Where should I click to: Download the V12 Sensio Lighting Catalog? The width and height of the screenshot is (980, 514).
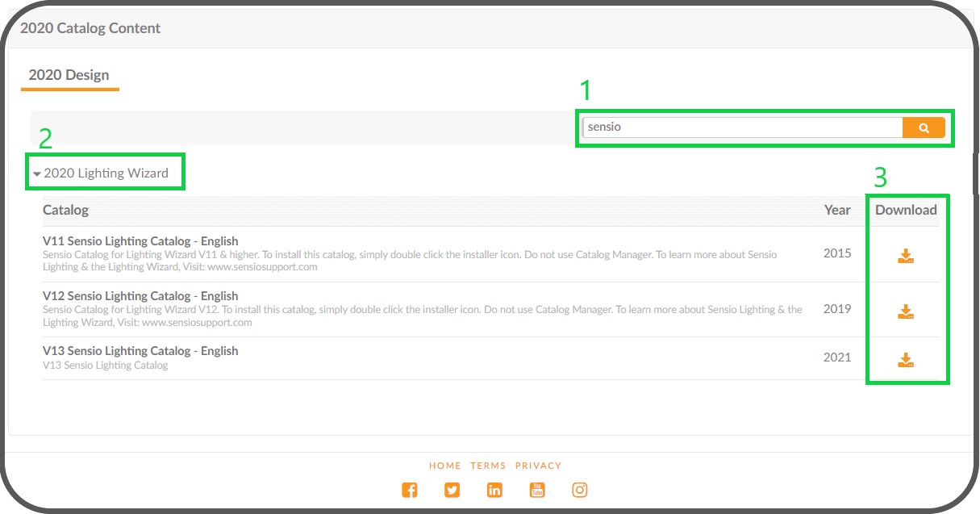click(x=907, y=311)
